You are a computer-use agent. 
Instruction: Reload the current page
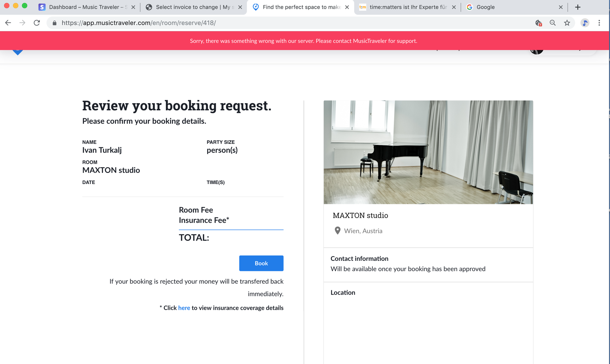click(x=37, y=23)
